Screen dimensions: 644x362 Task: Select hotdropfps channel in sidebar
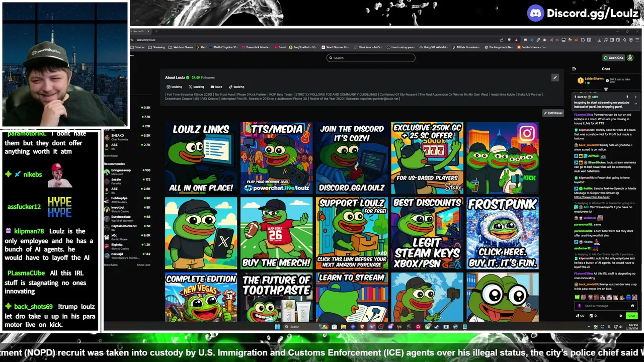tap(127, 200)
